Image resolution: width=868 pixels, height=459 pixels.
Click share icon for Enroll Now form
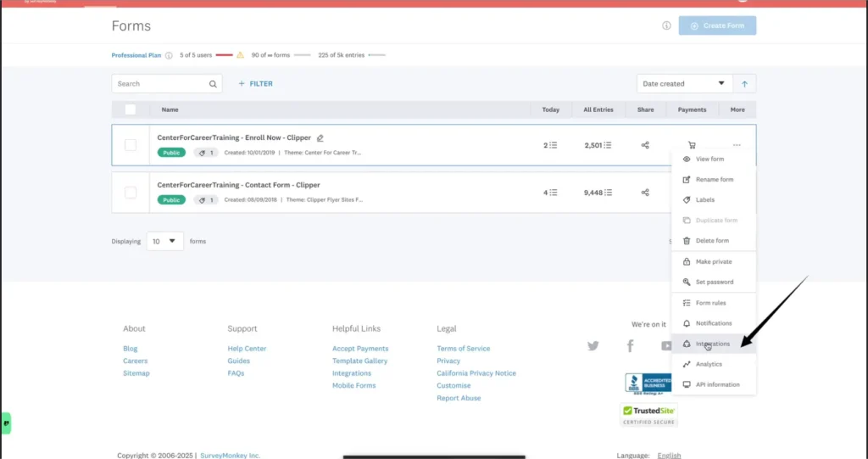click(x=645, y=145)
